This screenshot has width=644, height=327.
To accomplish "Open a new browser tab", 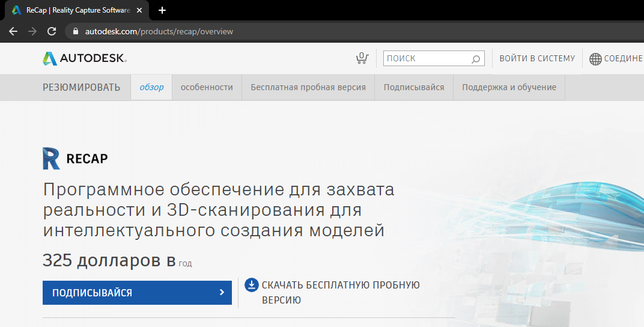I will (162, 10).
